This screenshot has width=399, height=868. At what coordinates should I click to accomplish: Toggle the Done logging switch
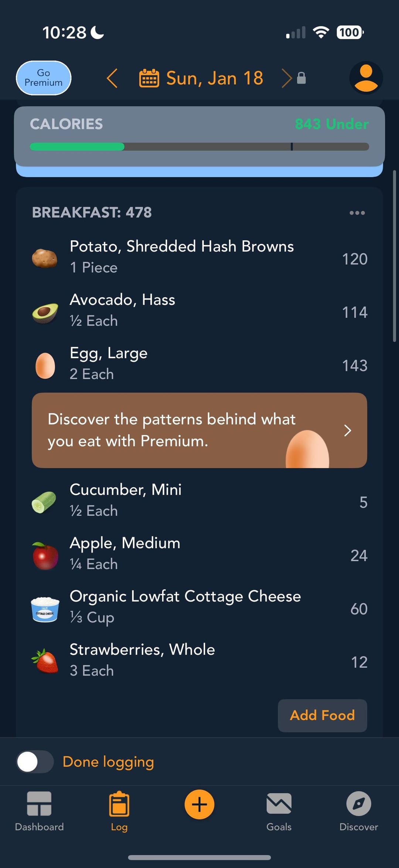(x=35, y=762)
